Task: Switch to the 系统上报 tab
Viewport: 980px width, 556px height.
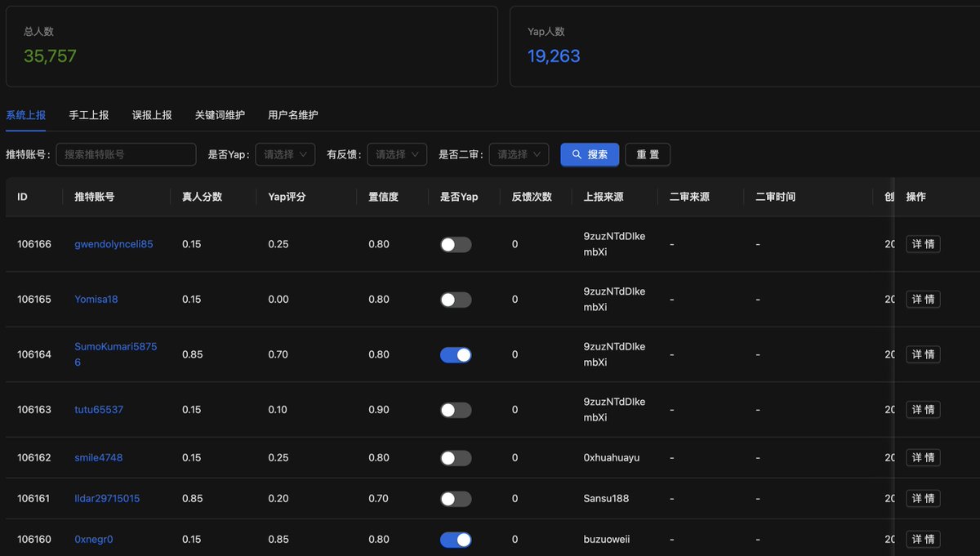Action: tap(25, 115)
